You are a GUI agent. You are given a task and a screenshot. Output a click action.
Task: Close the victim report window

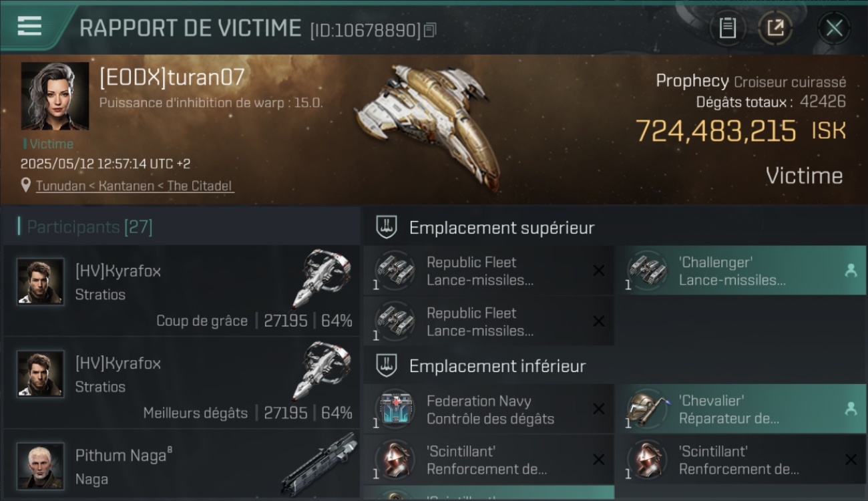click(x=834, y=28)
